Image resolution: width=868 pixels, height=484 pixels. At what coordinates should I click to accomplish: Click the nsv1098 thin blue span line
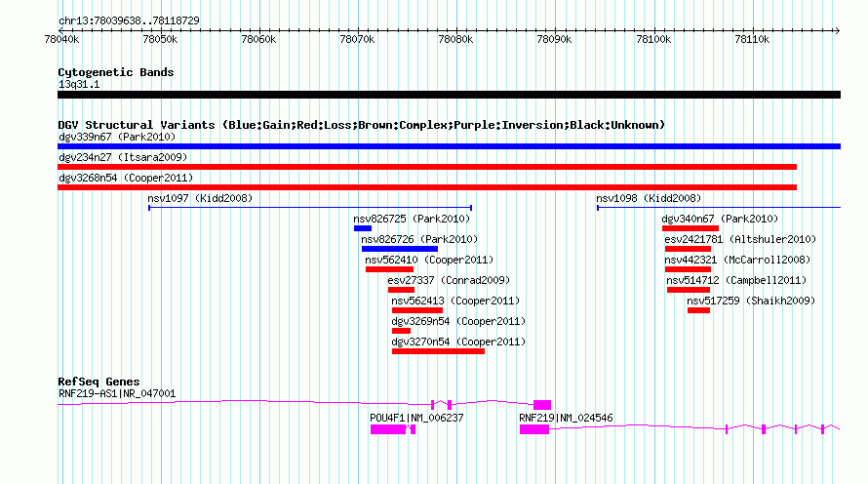point(719,208)
